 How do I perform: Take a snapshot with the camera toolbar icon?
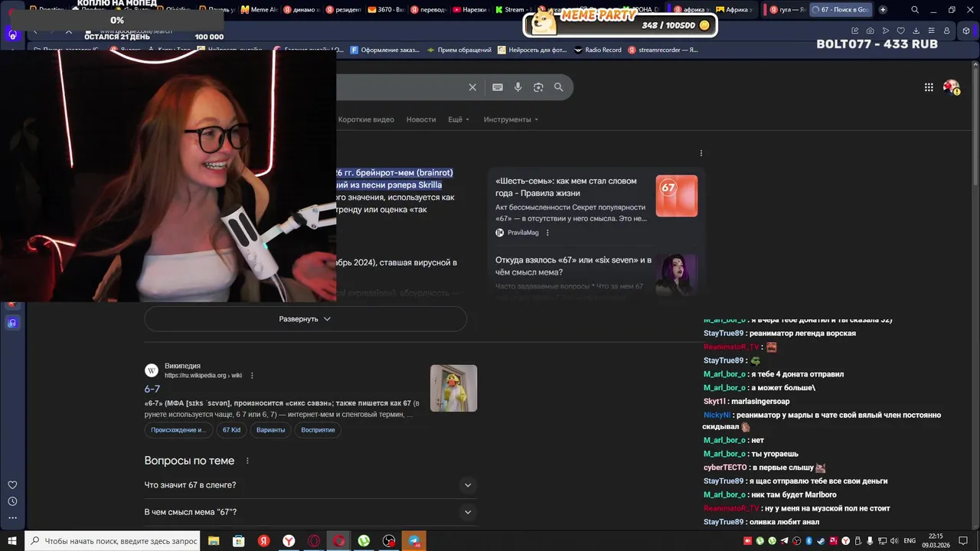click(x=871, y=31)
